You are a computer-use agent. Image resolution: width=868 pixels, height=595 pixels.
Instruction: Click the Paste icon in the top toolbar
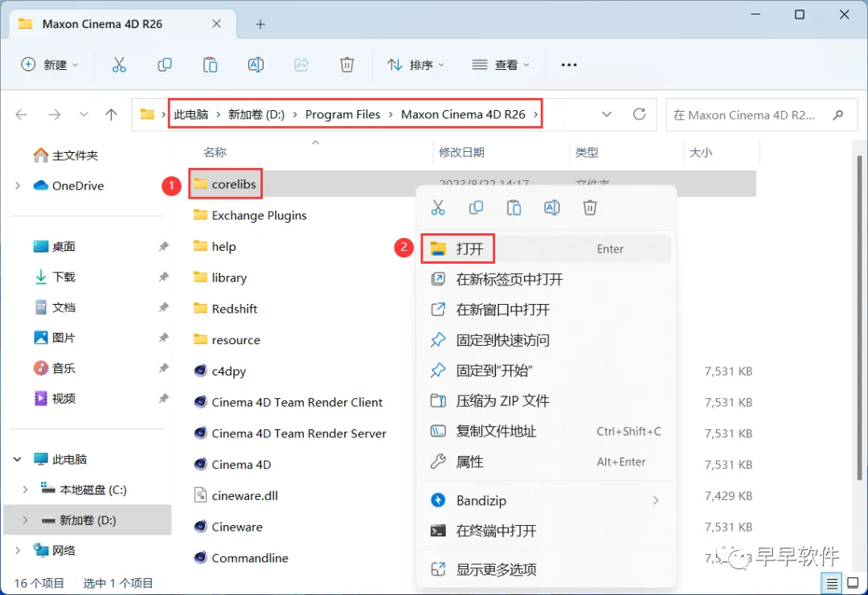210,65
